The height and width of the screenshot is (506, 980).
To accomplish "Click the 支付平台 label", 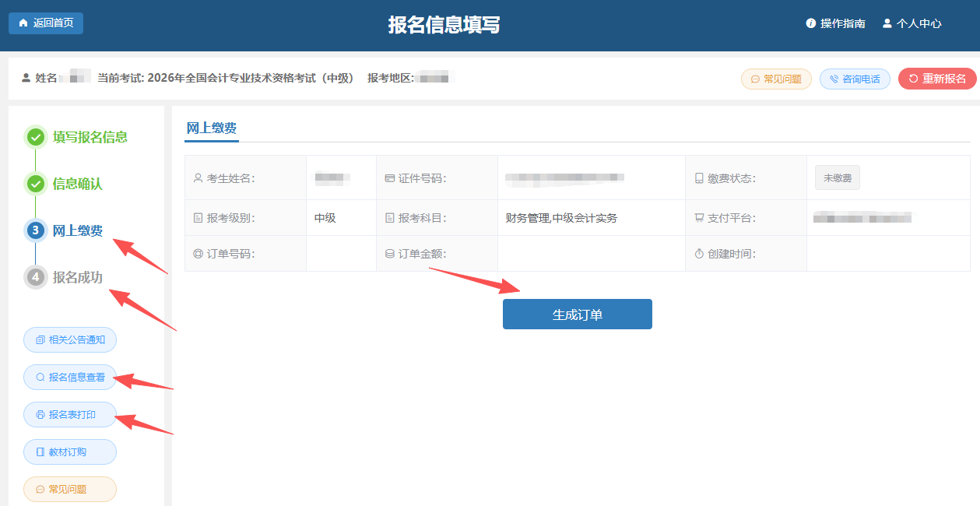I will [732, 218].
